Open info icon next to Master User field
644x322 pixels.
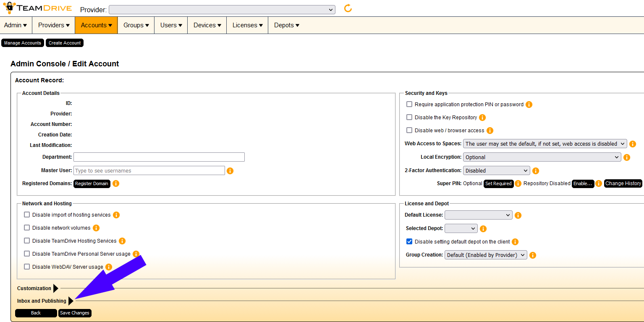point(230,171)
